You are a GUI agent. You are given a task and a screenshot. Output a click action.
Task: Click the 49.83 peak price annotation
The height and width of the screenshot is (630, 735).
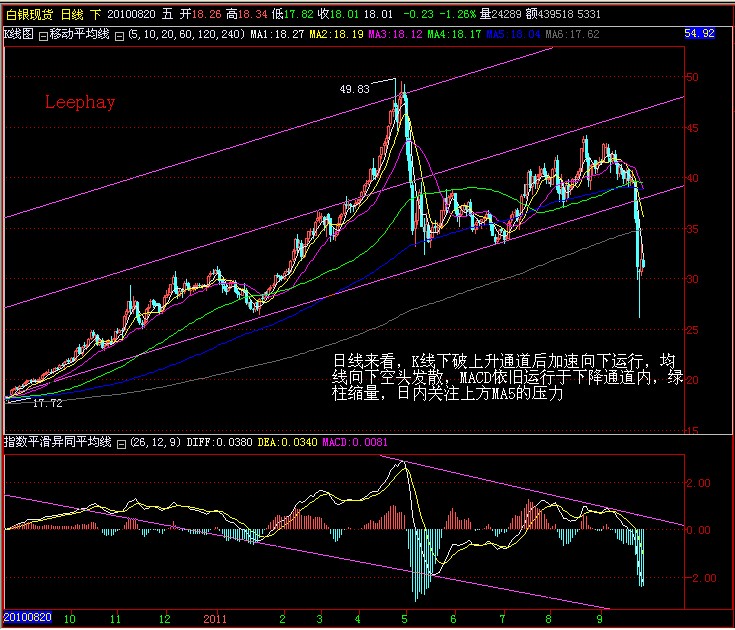[355, 89]
